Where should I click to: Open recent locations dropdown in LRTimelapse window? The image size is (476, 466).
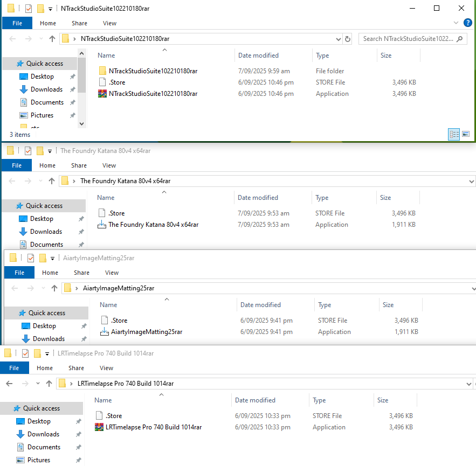tap(38, 384)
